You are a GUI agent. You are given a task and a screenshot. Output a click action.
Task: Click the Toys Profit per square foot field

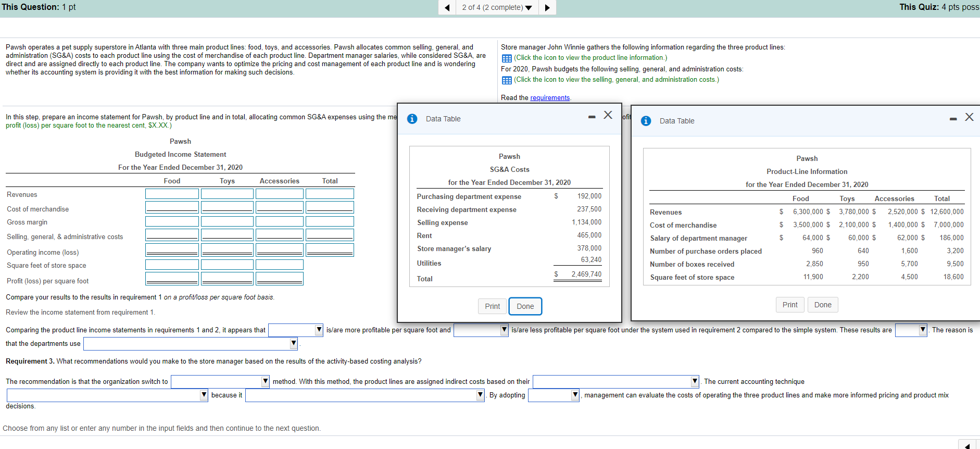[x=227, y=279]
